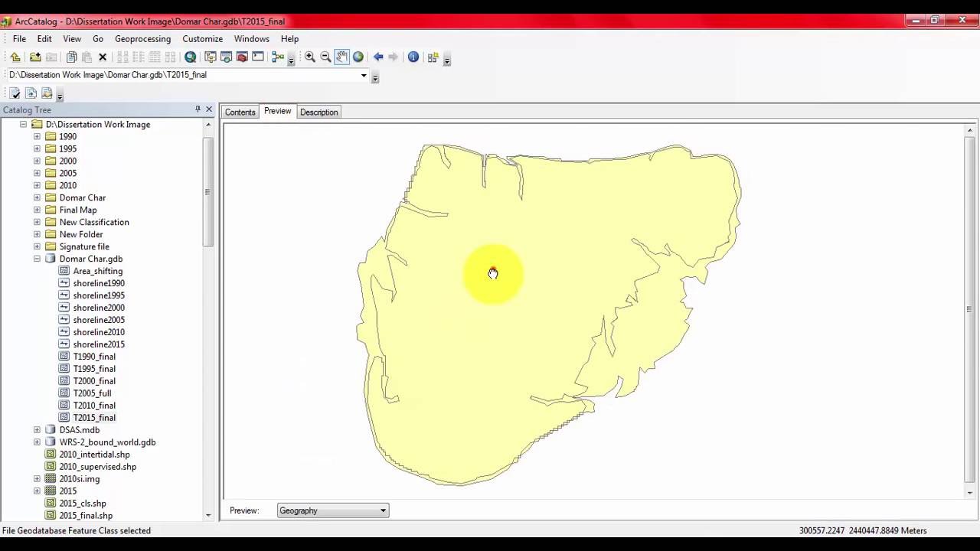This screenshot has height=551, width=980.
Task: Switch to Thumbnails view icon
Action: click(x=170, y=57)
